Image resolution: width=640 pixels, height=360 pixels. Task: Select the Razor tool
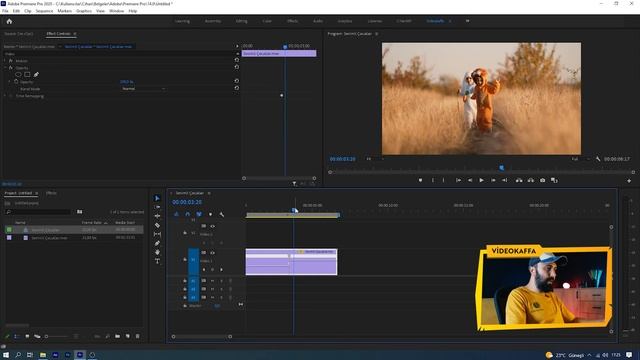(x=157, y=225)
